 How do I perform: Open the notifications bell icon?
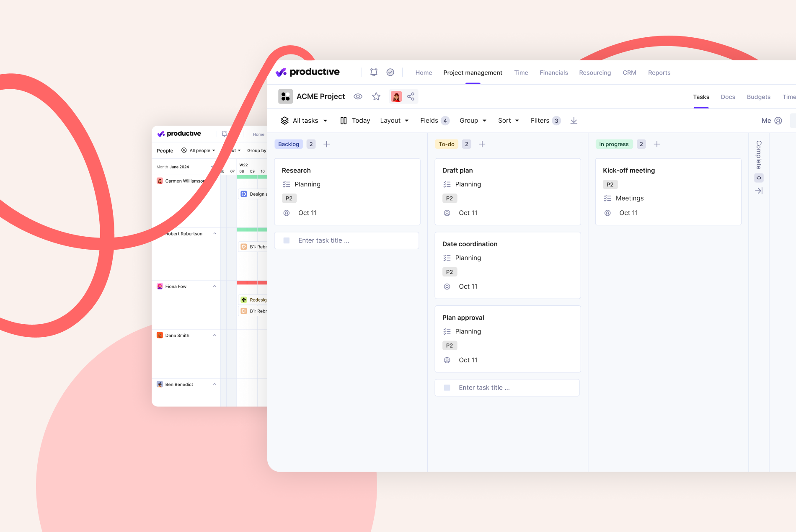pyautogui.click(x=373, y=72)
